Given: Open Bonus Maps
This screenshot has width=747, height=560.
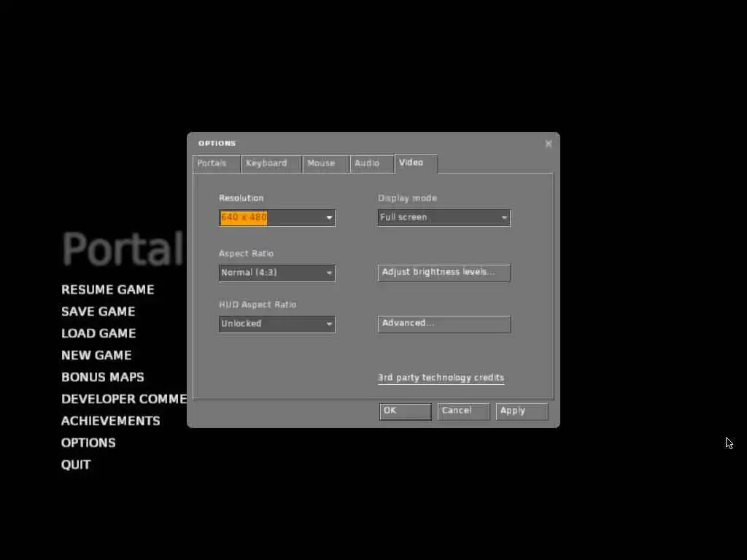Looking at the screenshot, I should [102, 377].
